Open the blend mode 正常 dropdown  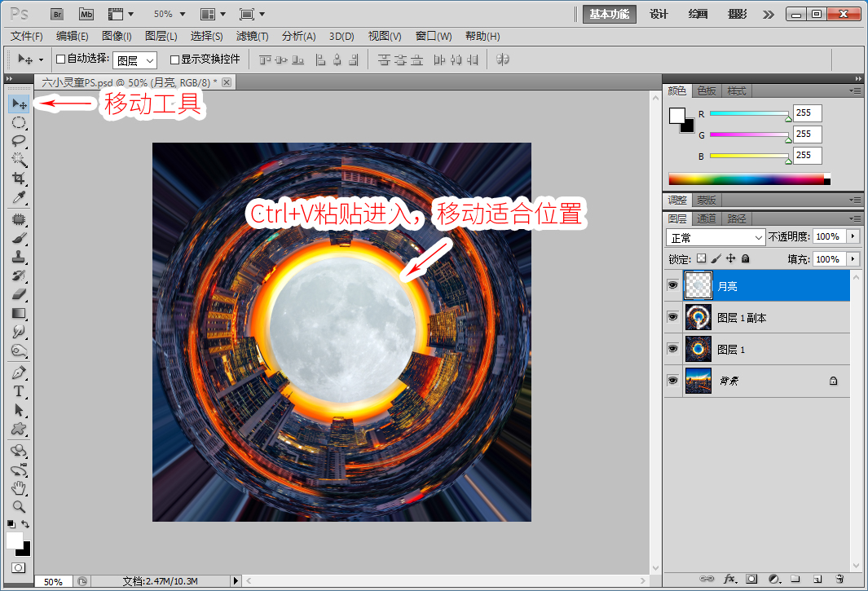tap(716, 237)
